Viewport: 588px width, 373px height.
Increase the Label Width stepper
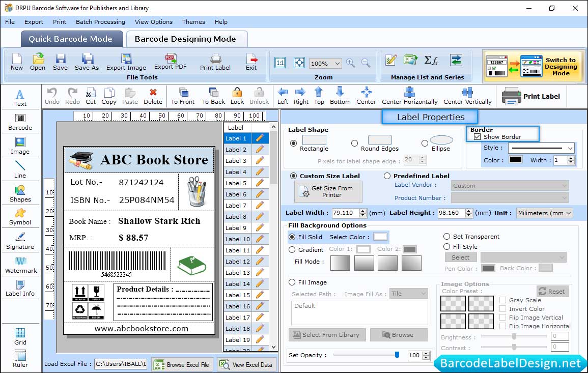pyautogui.click(x=362, y=211)
